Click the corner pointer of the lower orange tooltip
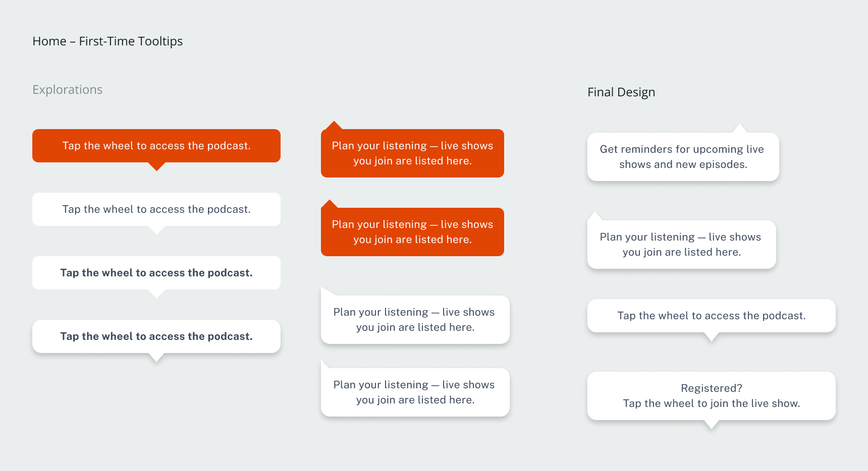Image resolution: width=868 pixels, height=471 pixels. pos(330,204)
